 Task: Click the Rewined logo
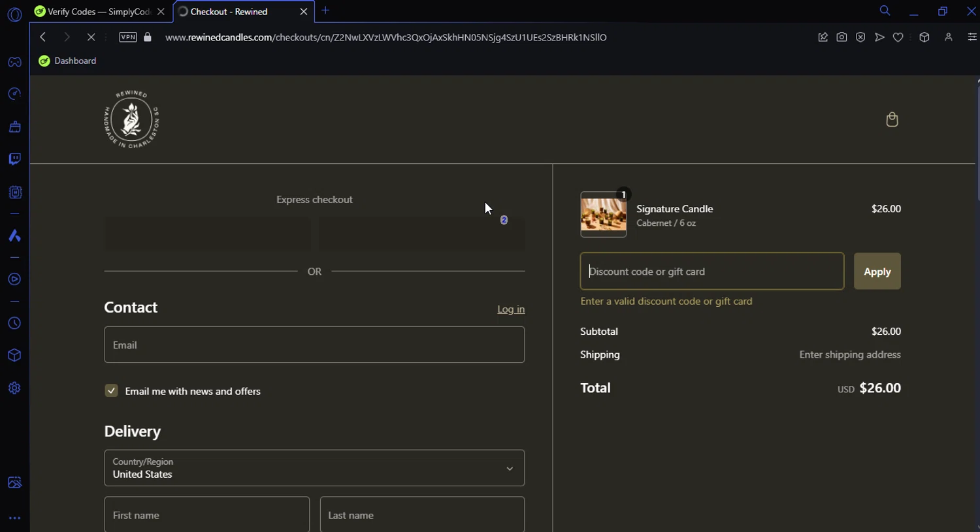131,119
